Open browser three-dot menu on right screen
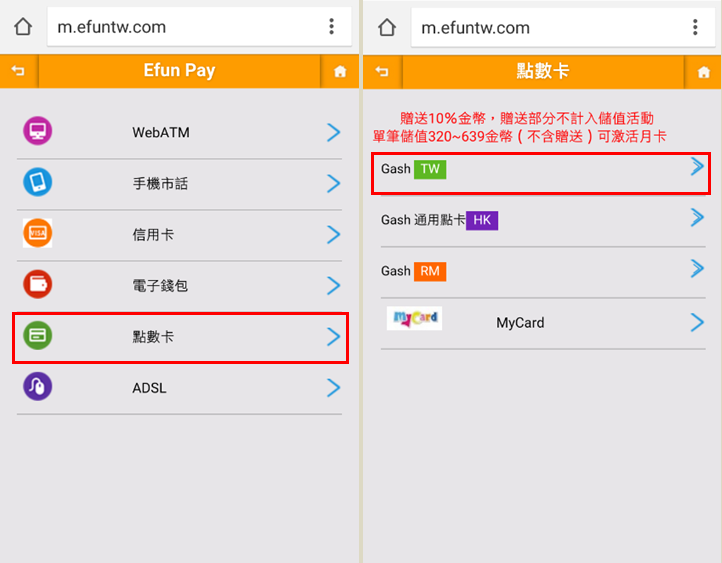Image resolution: width=722 pixels, height=563 pixels. (695, 28)
